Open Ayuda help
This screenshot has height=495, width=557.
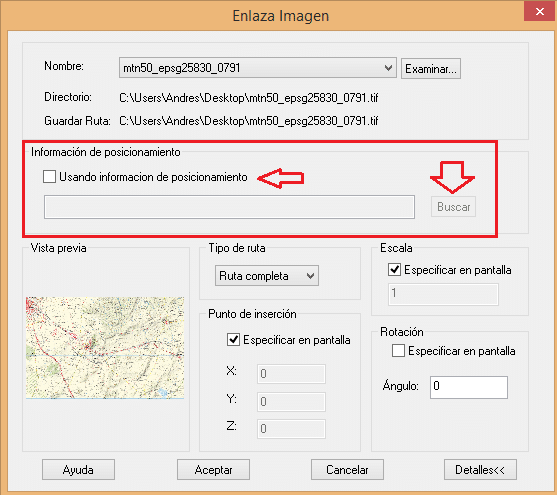78,470
